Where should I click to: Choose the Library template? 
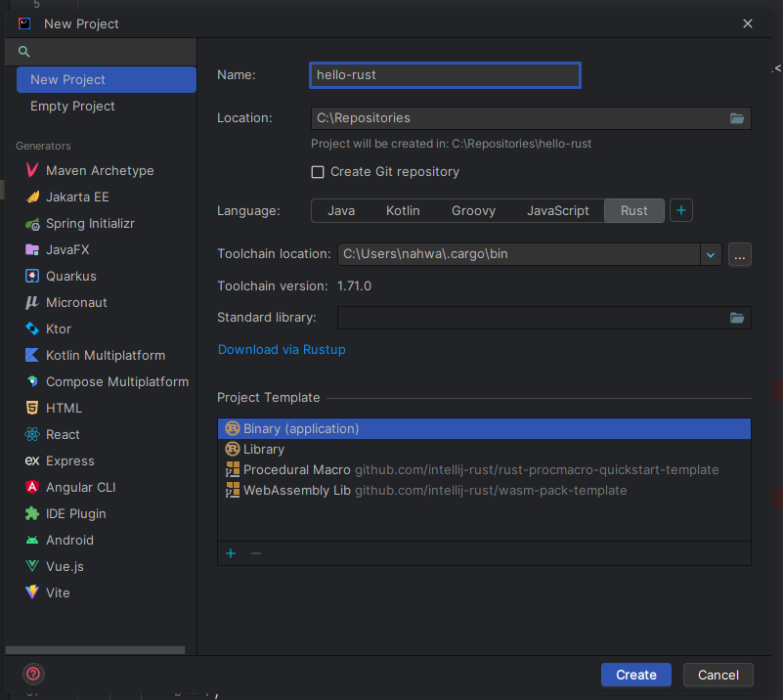[485, 449]
